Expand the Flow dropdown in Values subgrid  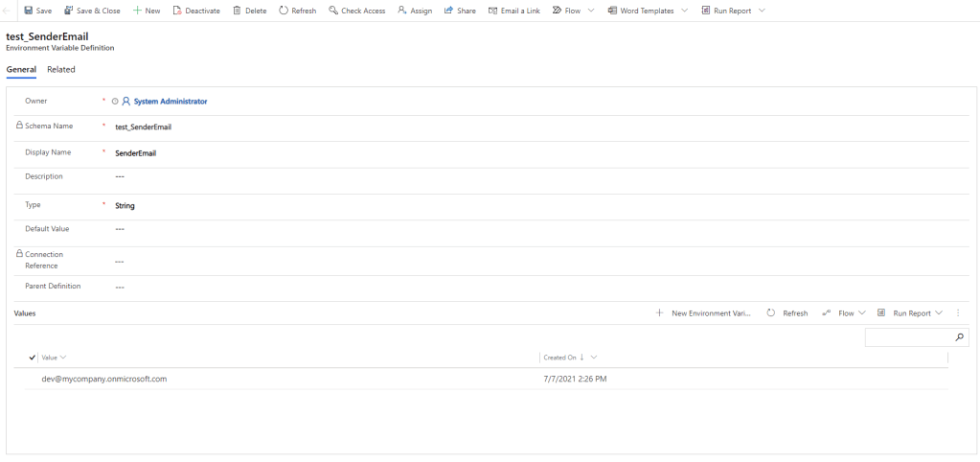pyautogui.click(x=861, y=313)
